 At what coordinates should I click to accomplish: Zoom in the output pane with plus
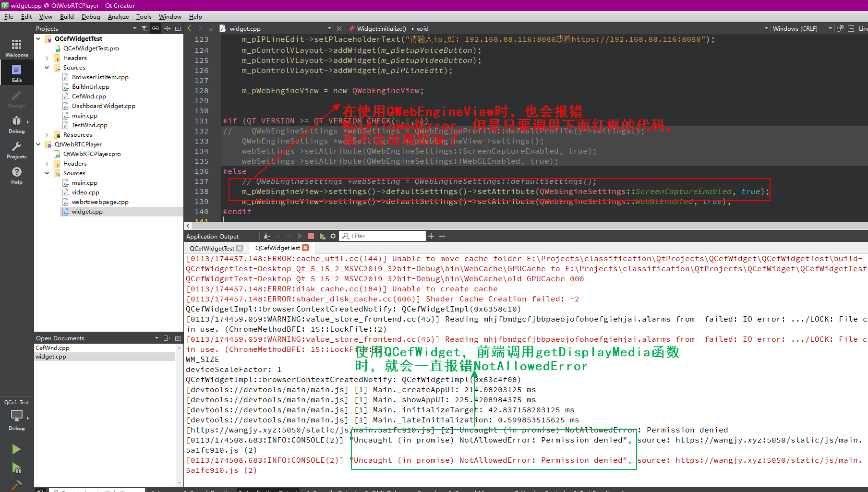click(431, 236)
